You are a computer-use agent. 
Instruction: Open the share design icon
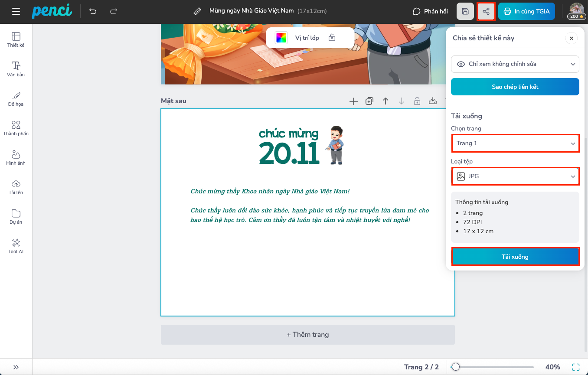[x=486, y=11]
